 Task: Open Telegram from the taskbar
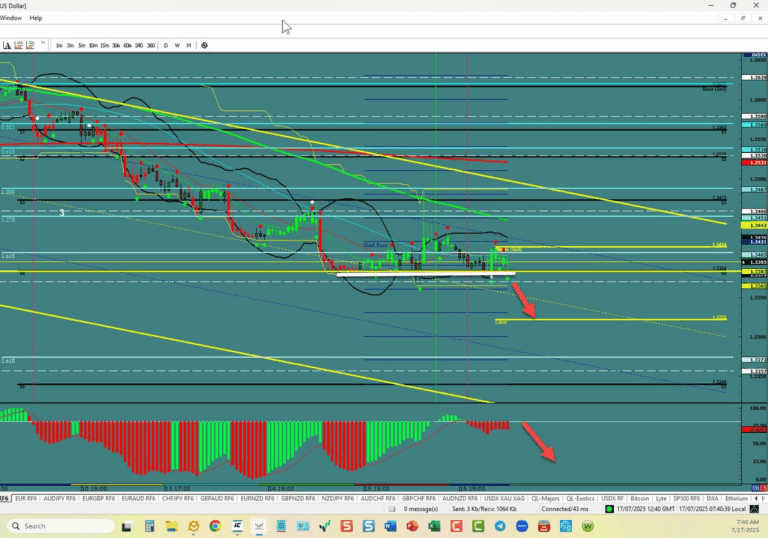(x=500, y=526)
